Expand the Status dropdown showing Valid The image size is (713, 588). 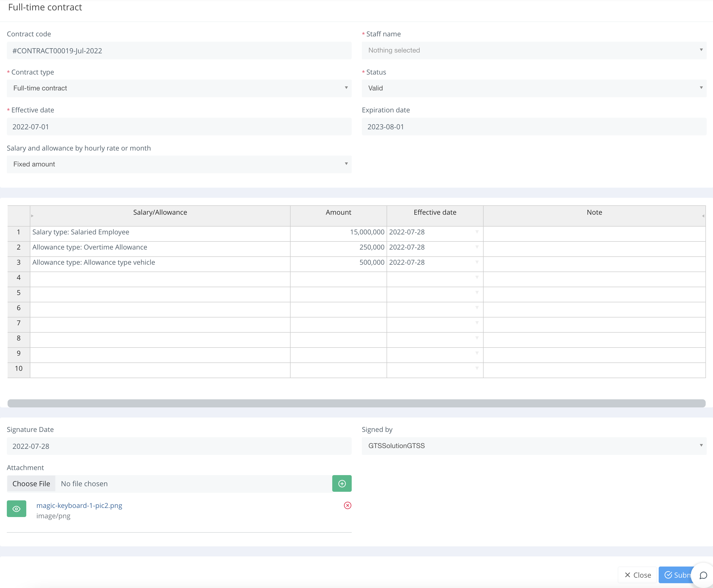tap(534, 88)
